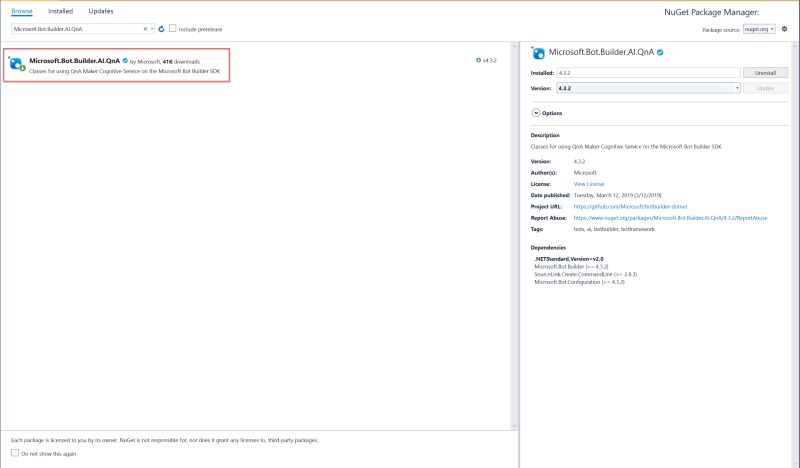Open the search history dropdown arrow

pos(152,29)
